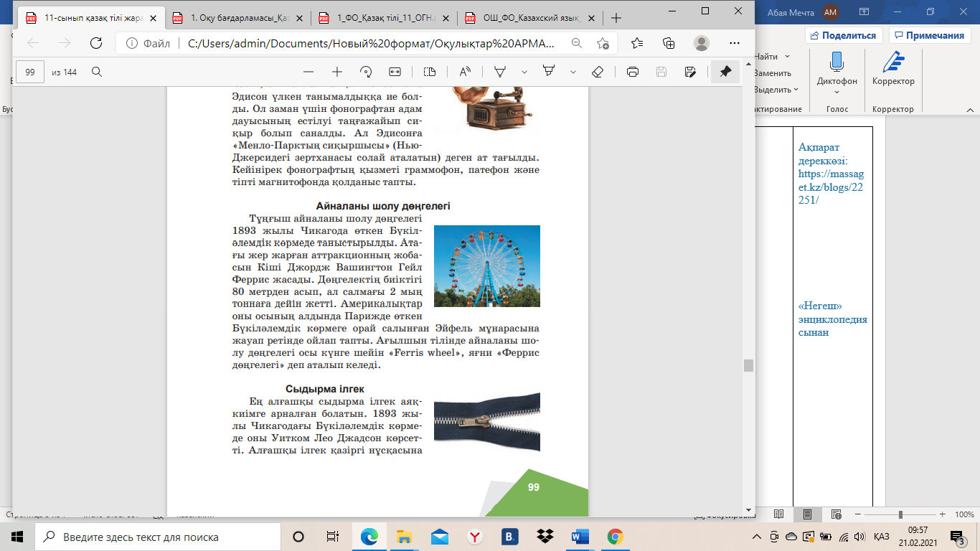Click the Диктофон microphone in Word
This screenshot has width=980, height=551.
tap(837, 62)
